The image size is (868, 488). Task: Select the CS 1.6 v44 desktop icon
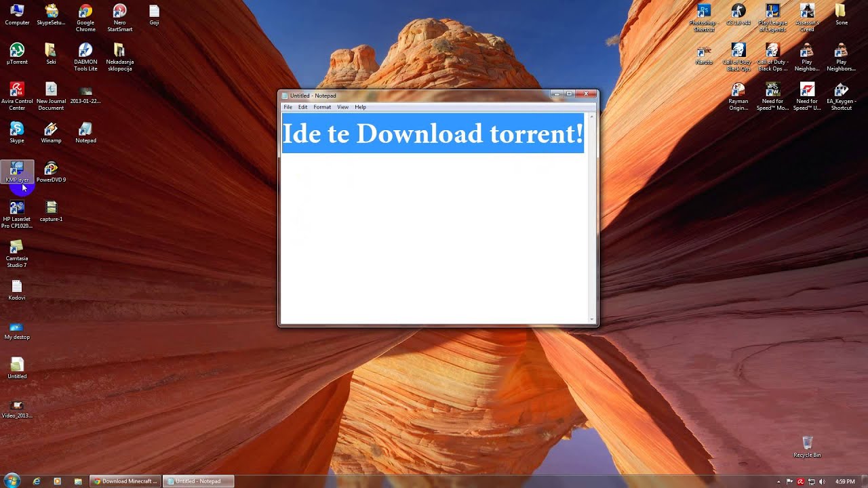tap(738, 15)
